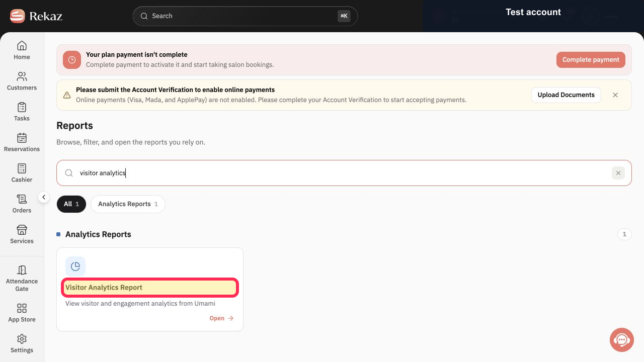Open Settings gear in sidebar
The image size is (644, 362).
22,339
